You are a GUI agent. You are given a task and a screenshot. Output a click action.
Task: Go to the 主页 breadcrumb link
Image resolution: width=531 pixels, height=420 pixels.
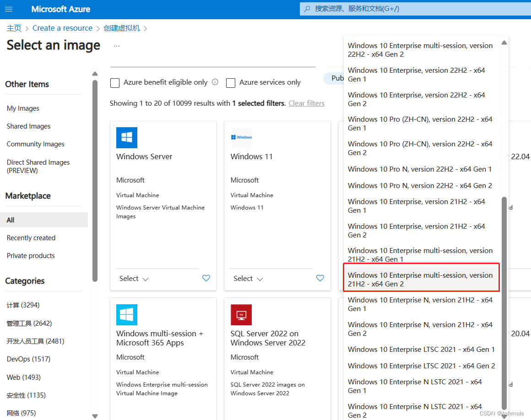point(14,28)
